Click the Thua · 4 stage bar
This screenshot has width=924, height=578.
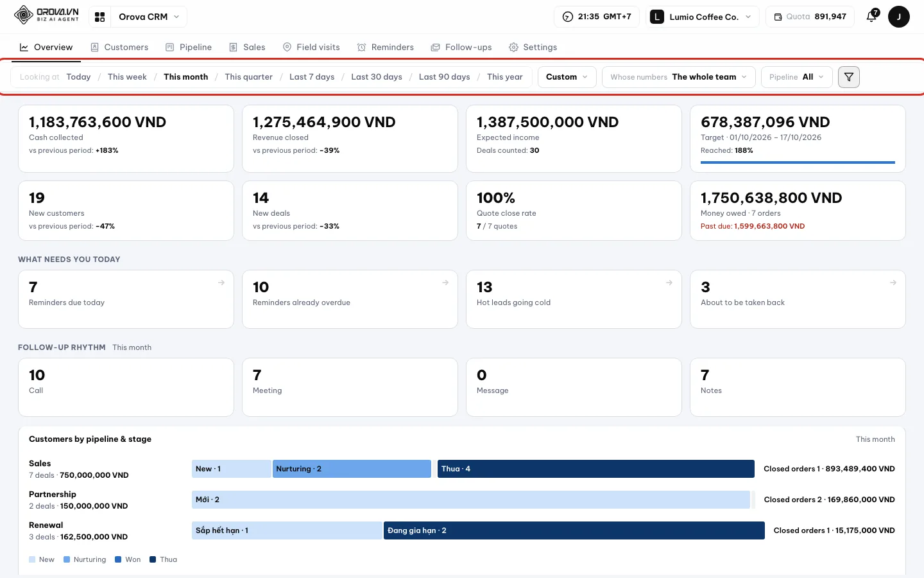click(x=596, y=469)
